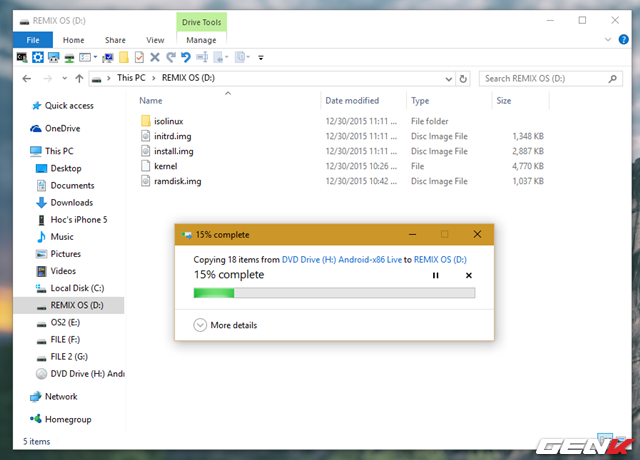Open Network in navigation pane

pos(61,397)
